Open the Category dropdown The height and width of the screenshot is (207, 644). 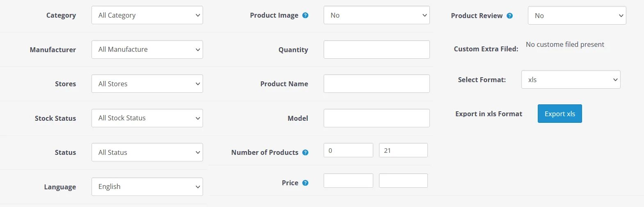click(147, 15)
